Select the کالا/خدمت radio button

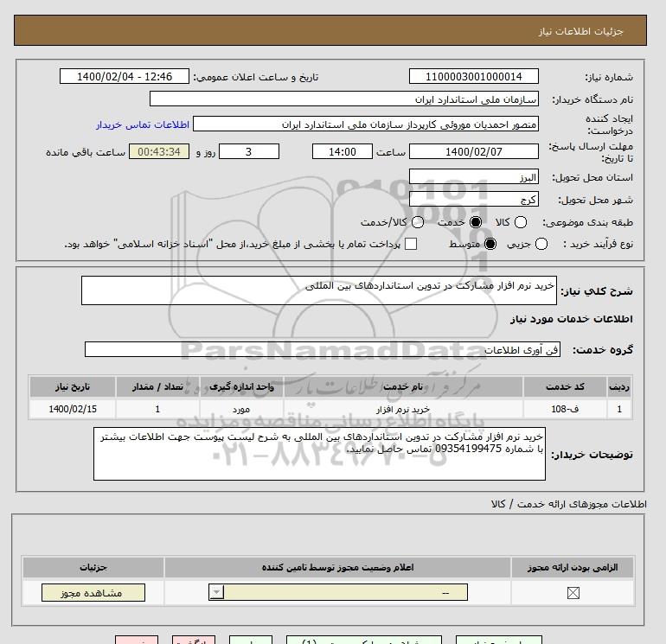point(418,222)
